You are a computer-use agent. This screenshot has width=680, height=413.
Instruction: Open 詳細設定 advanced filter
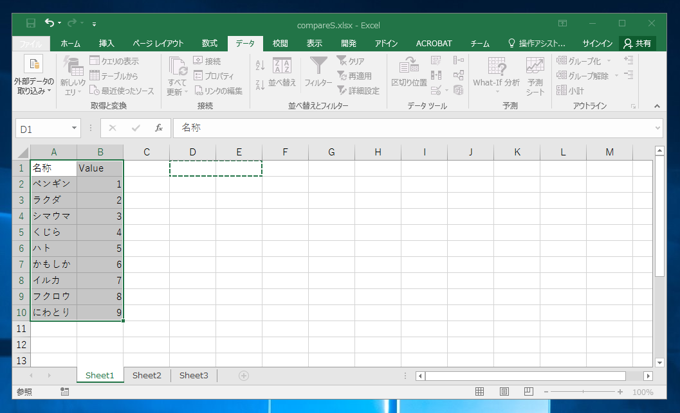point(359,90)
